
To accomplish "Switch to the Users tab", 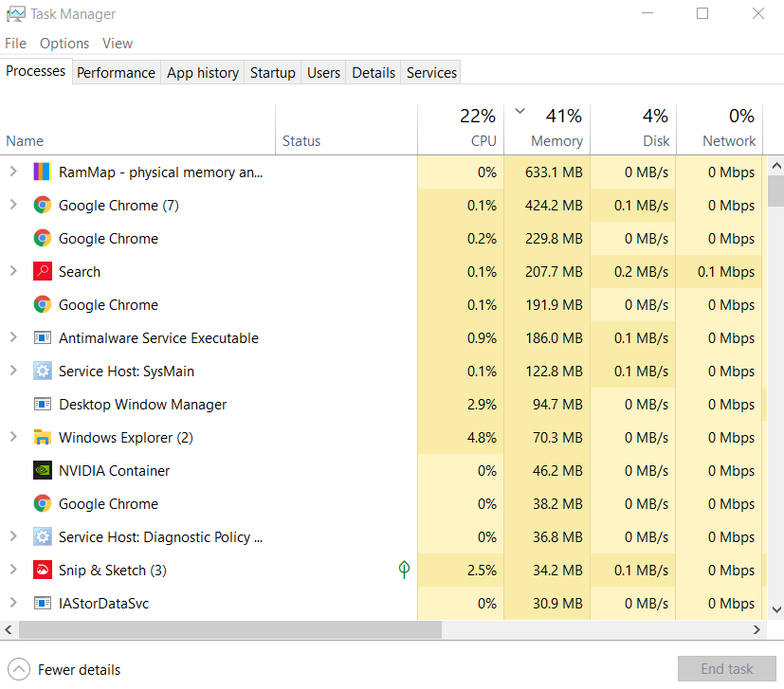I will [323, 73].
